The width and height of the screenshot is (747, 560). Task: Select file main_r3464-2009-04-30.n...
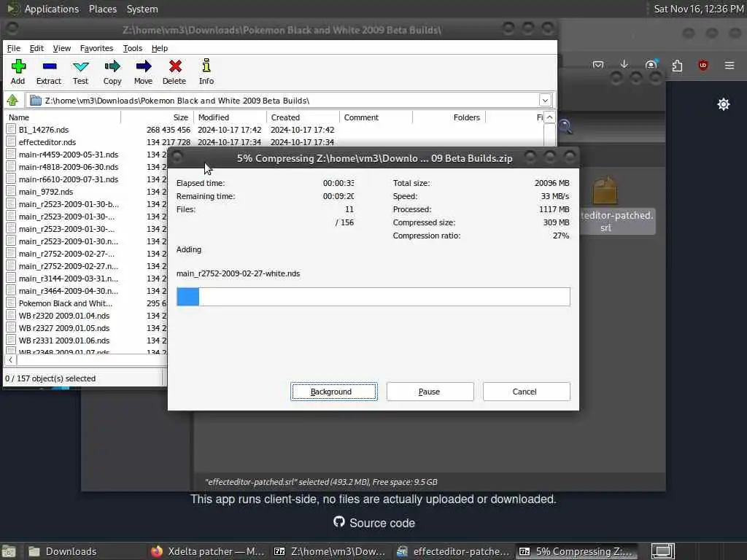[x=68, y=290]
